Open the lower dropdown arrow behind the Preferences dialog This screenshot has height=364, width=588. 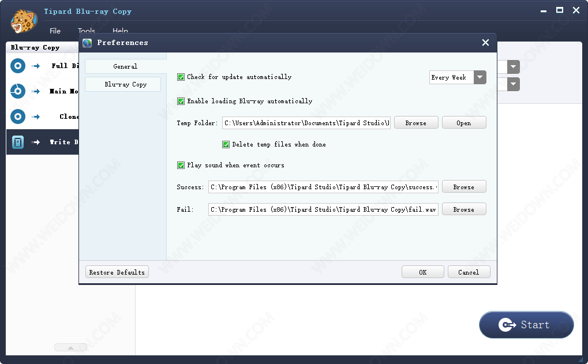click(513, 84)
